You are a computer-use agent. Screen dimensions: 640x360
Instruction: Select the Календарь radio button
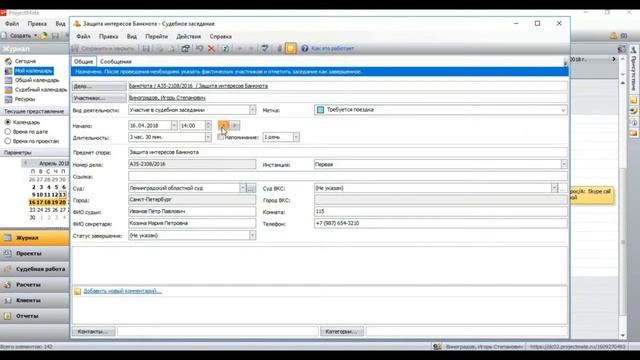tap(8, 122)
